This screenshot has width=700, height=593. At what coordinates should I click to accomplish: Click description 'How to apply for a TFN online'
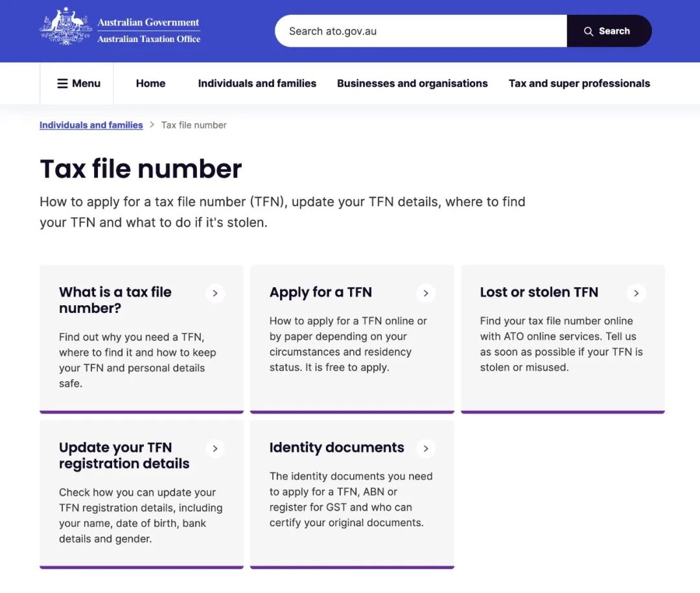point(348,344)
